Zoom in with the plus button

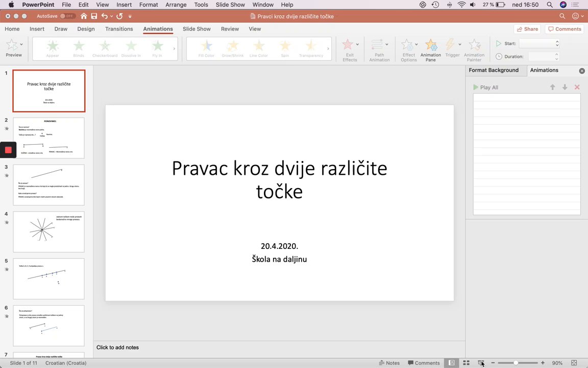coord(543,363)
